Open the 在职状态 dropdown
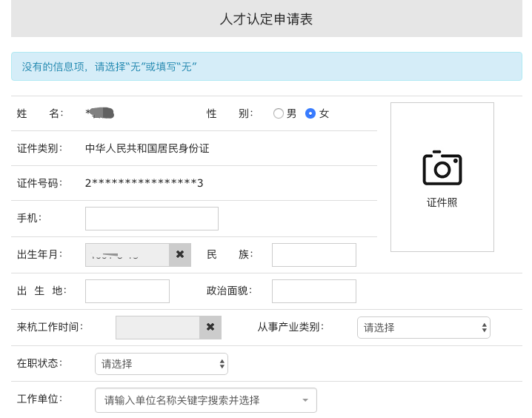532x418 pixels. [x=162, y=364]
